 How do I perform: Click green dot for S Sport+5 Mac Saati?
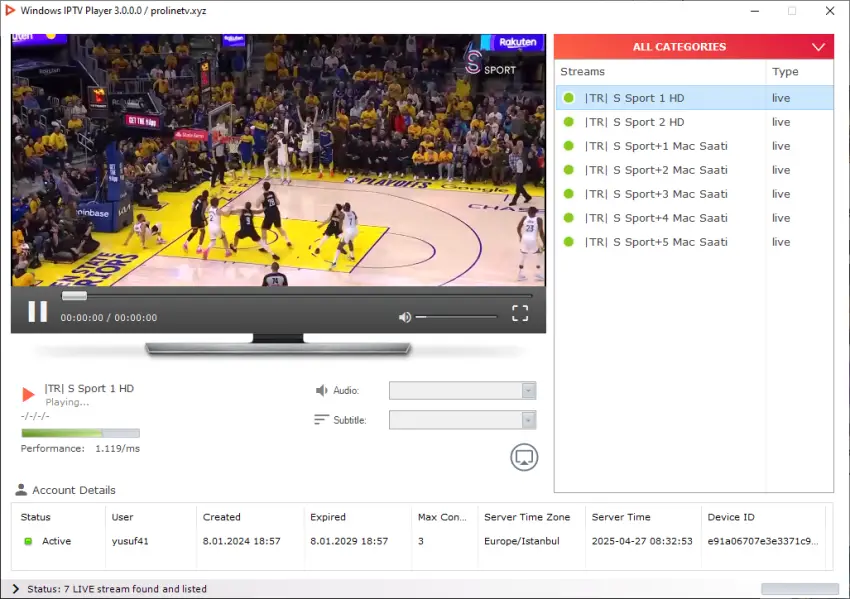569,242
